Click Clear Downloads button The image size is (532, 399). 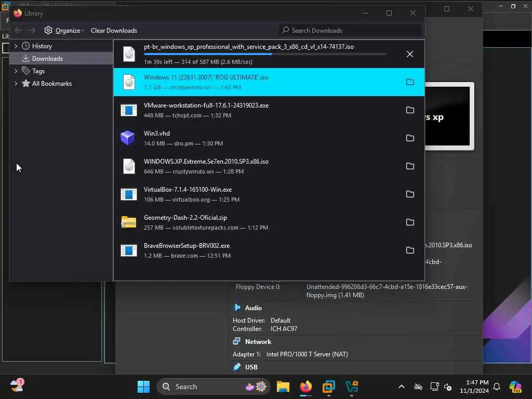click(114, 31)
